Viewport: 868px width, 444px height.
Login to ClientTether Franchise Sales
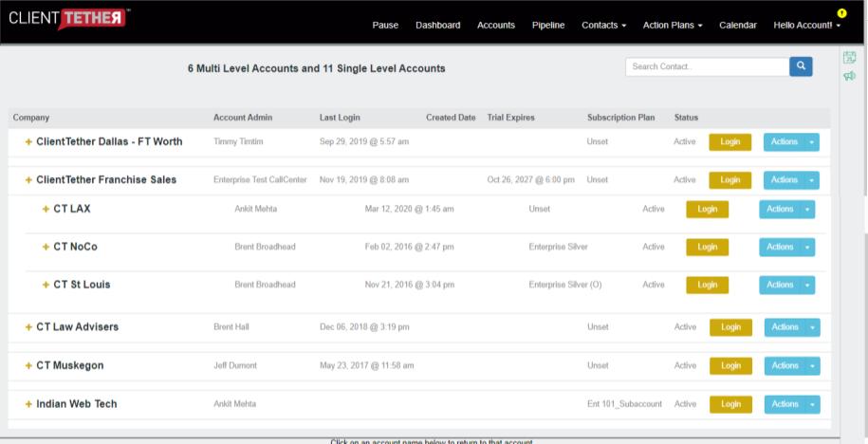[x=730, y=180]
